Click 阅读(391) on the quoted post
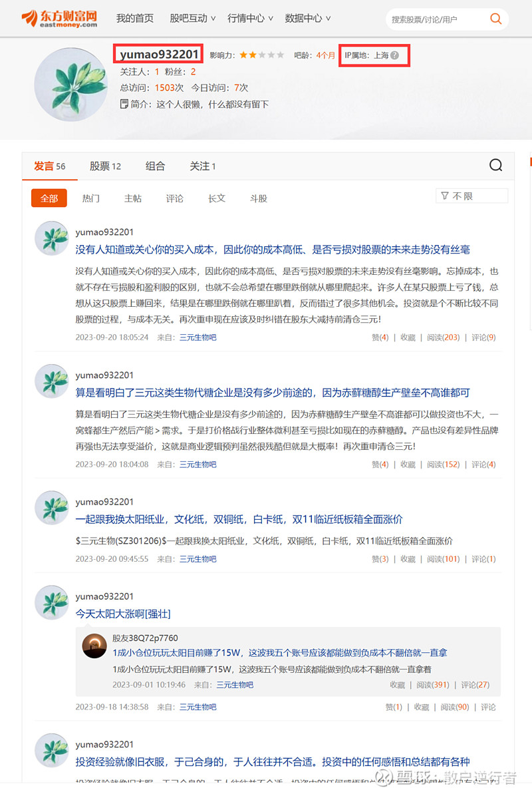Screen dimensions: 532x794 (x=433, y=685)
